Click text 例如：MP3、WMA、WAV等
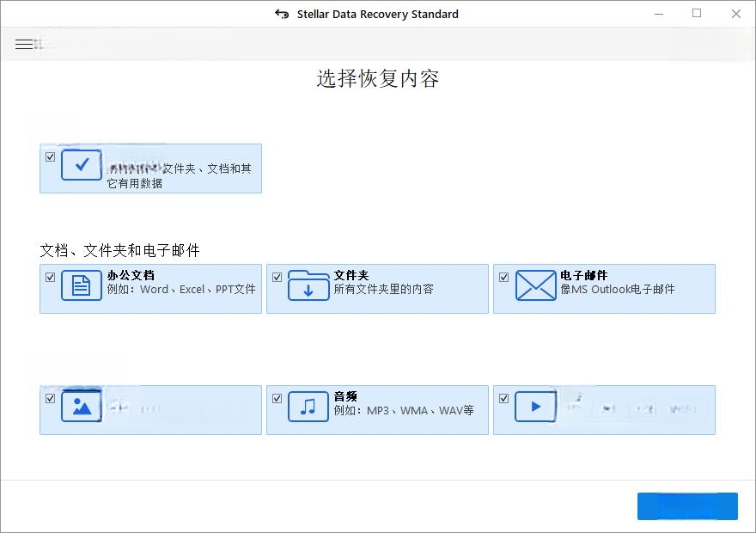 click(x=404, y=410)
